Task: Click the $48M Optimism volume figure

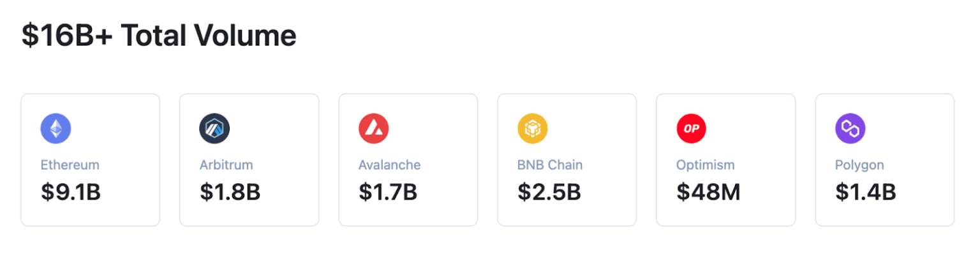Action: (708, 192)
